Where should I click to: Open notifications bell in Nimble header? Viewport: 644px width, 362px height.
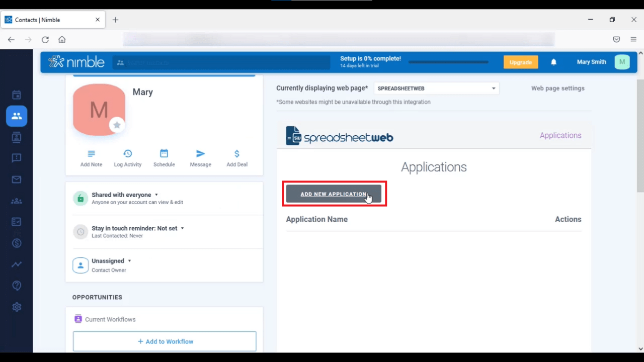click(x=553, y=62)
